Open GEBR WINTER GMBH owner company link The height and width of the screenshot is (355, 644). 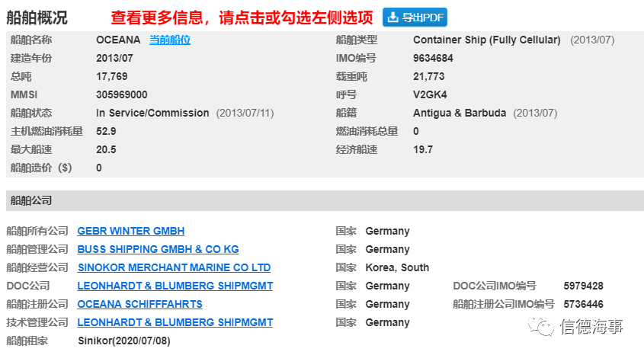click(x=130, y=231)
